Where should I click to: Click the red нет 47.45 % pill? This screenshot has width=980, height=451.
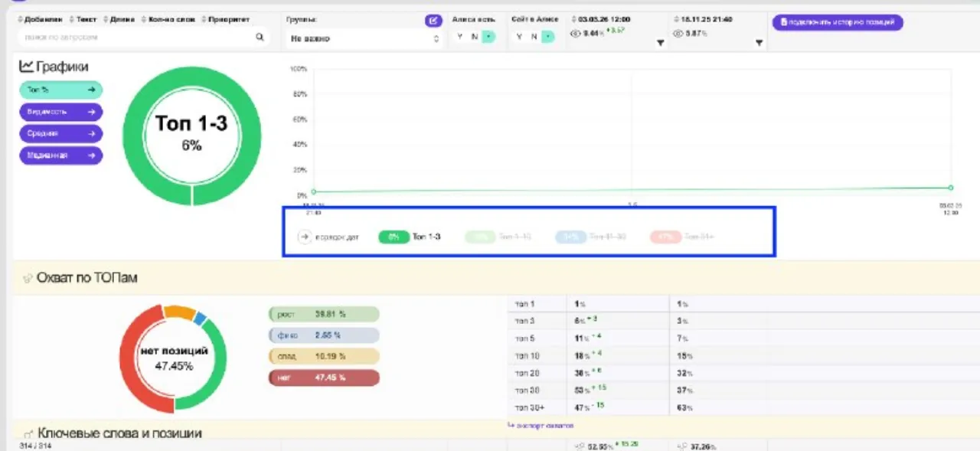coord(324,377)
